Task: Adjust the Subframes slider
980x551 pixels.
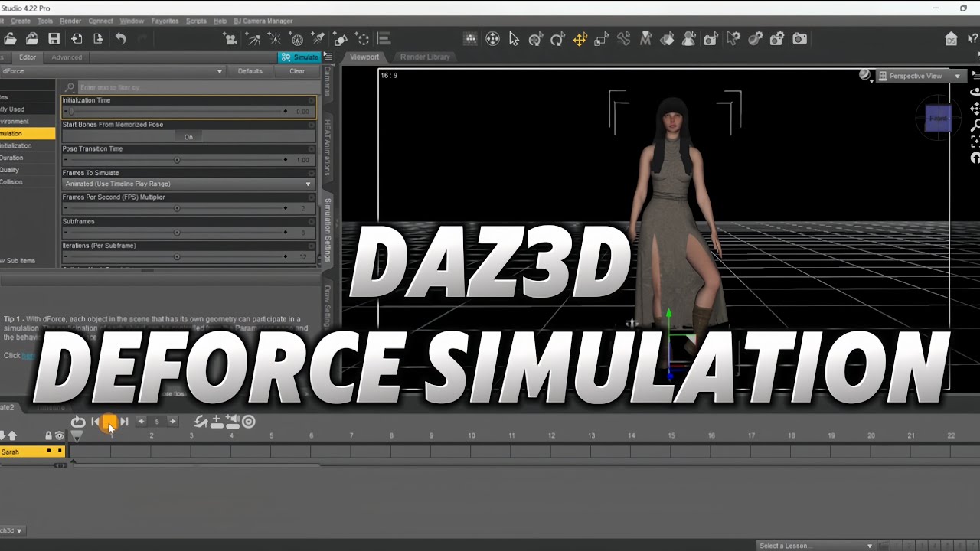Action: pos(176,233)
